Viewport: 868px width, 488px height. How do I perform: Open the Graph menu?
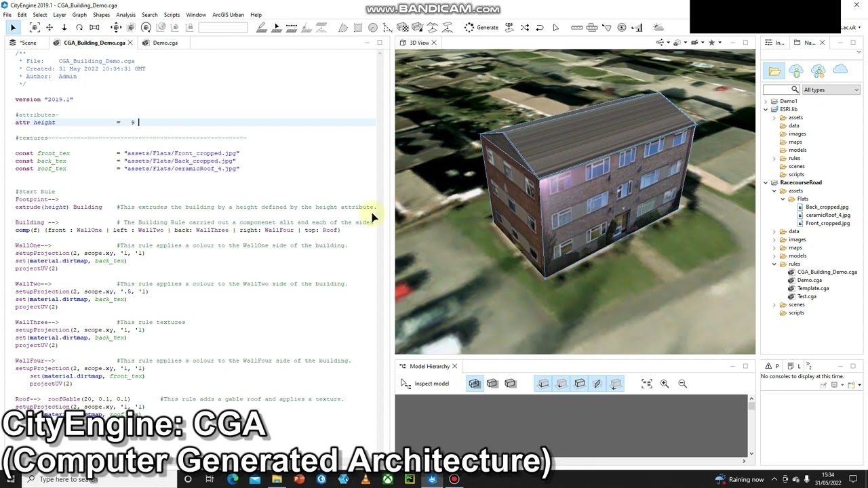tap(79, 15)
